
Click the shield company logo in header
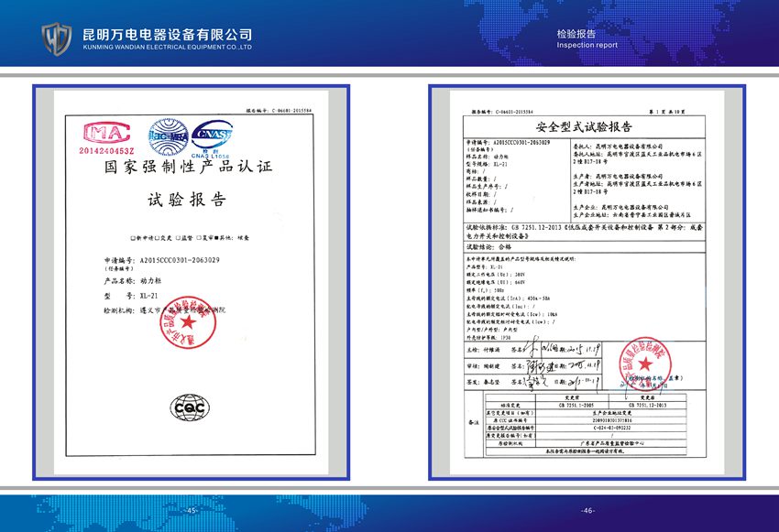[57, 38]
